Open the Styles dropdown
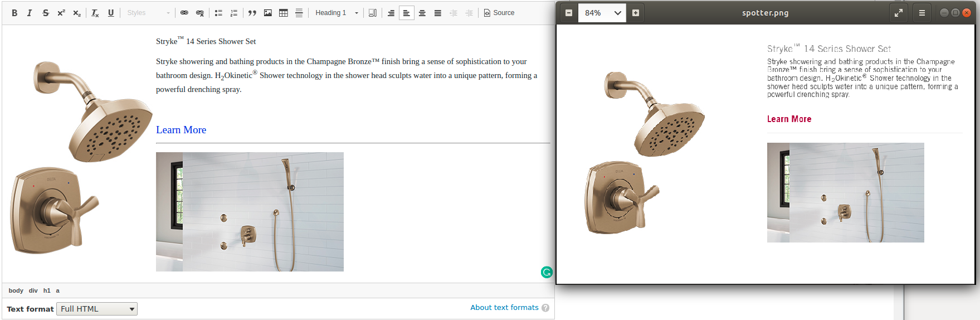Image resolution: width=980 pixels, height=320 pixels. [x=148, y=13]
